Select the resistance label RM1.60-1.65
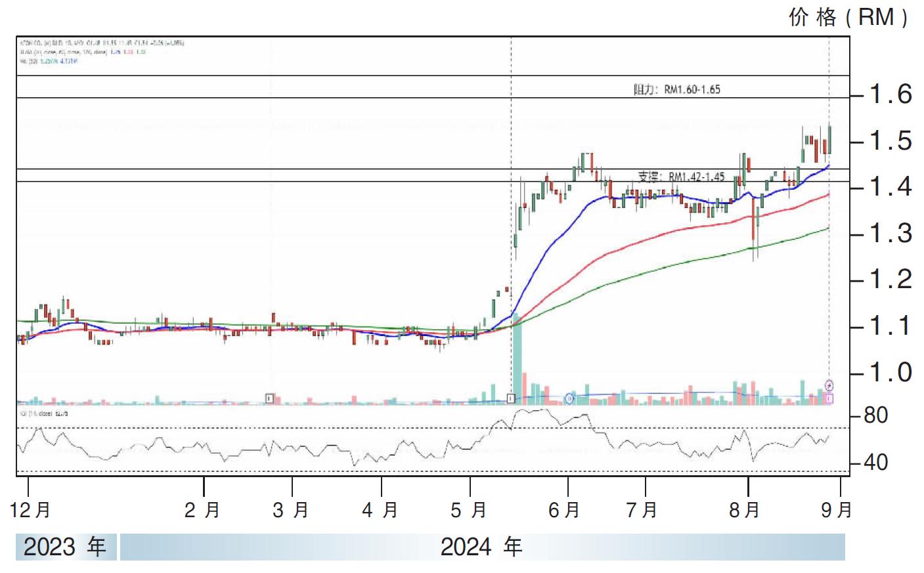Image resolution: width=924 pixels, height=573 pixels. pos(676,89)
